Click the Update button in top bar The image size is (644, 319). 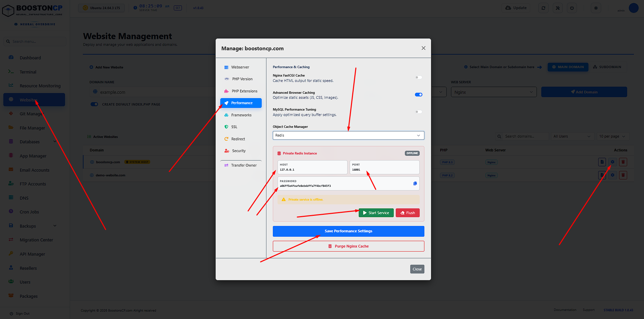[x=516, y=8]
